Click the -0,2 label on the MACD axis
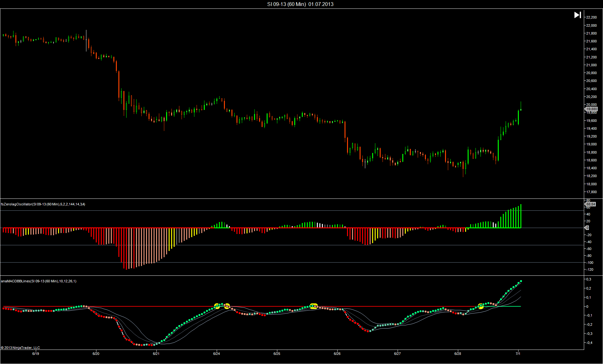The width and height of the screenshot is (603, 364). click(589, 324)
